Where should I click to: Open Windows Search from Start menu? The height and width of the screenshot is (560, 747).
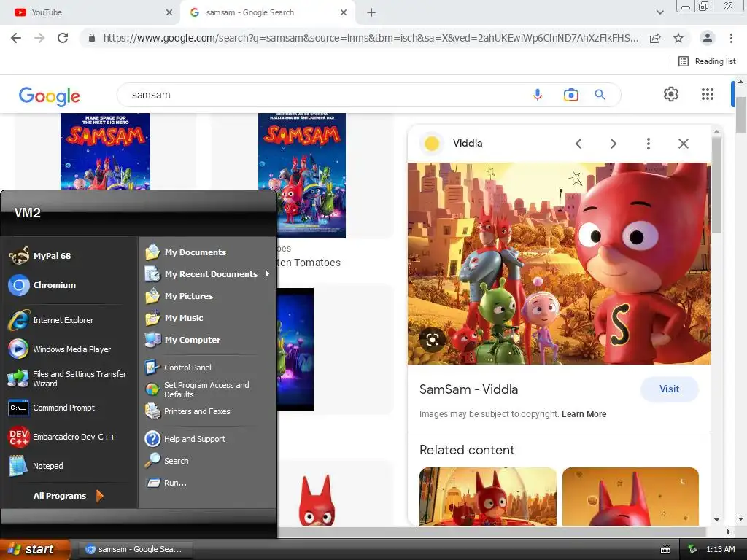tap(167, 461)
